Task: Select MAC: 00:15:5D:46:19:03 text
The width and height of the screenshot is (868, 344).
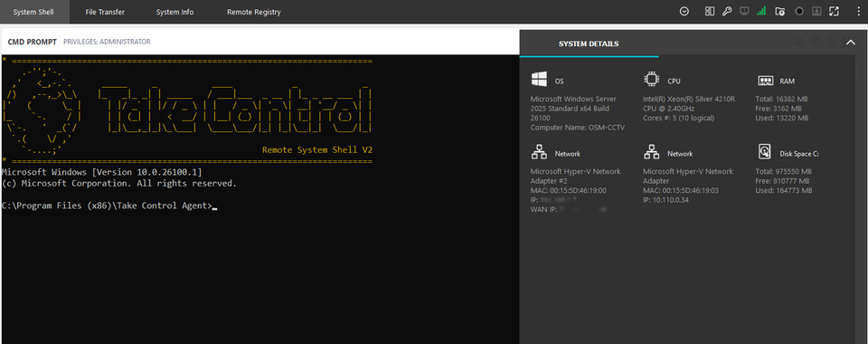Action: 681,190
